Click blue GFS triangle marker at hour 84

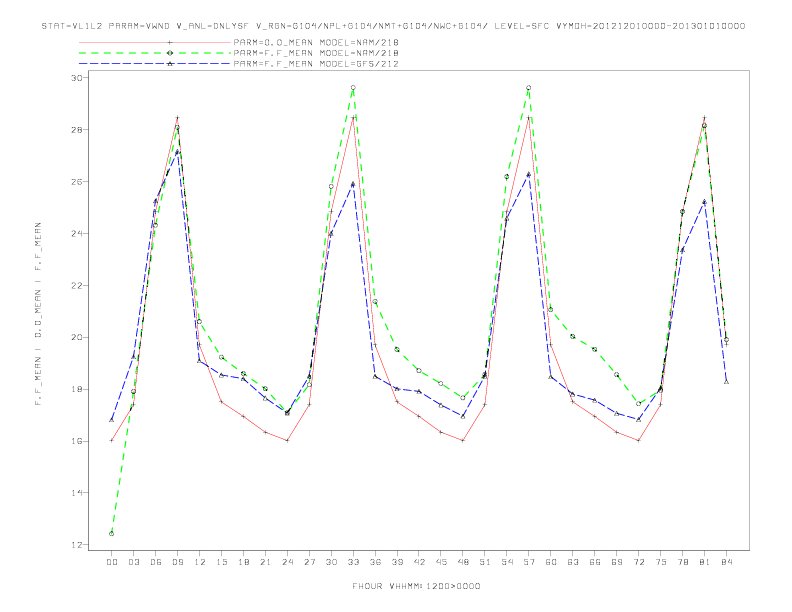coord(726,382)
